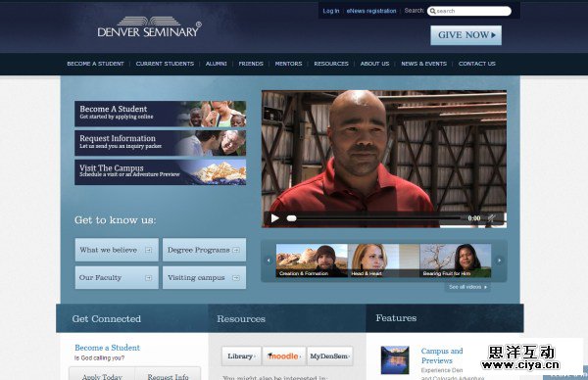Open the Campus and Previews feature link

(x=442, y=356)
